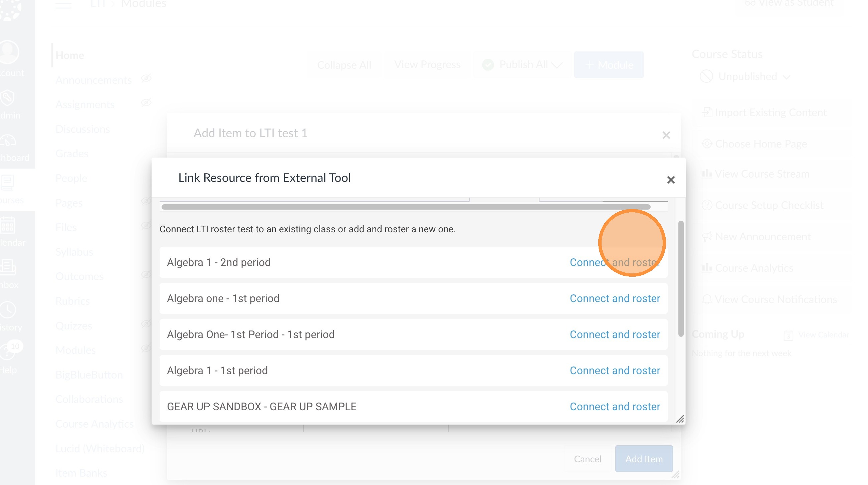Click the horizontal scrollbar in the dialog
The image size is (868, 485).
pos(406,207)
